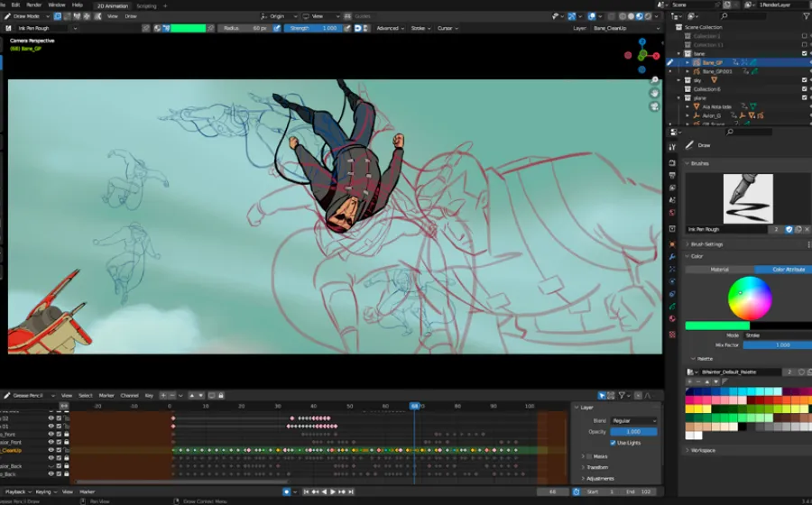Click the blue Z axis gizmo ball

tap(642, 41)
